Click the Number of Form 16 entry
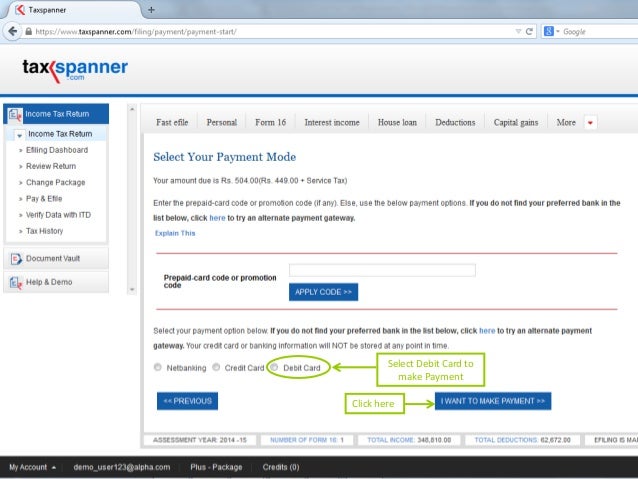This screenshot has height=479, width=638. click(307, 440)
